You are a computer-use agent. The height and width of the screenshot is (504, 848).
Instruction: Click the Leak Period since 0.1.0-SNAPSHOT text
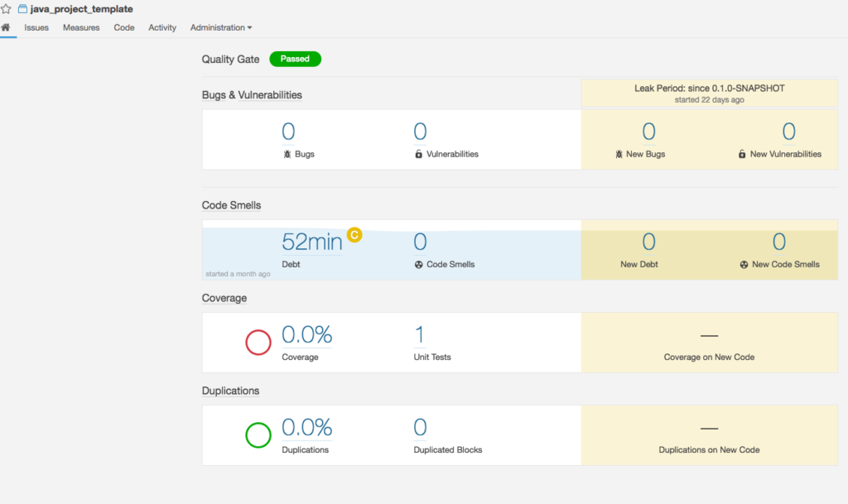tap(710, 88)
